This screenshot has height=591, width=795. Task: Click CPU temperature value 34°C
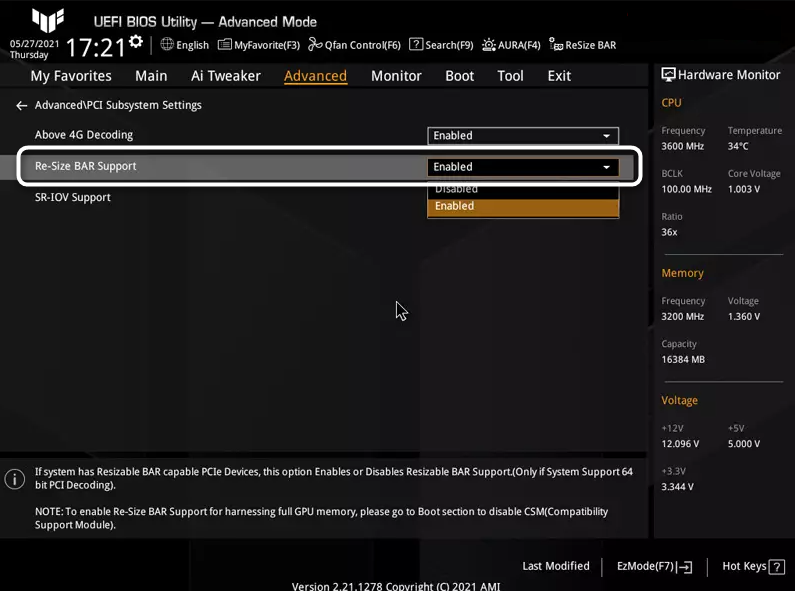tap(738, 146)
